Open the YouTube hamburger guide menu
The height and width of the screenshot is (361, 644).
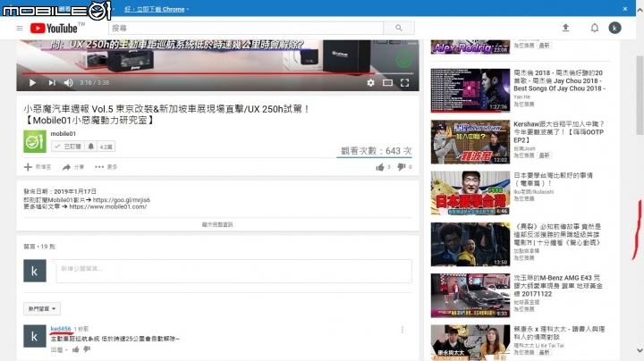click(x=20, y=29)
